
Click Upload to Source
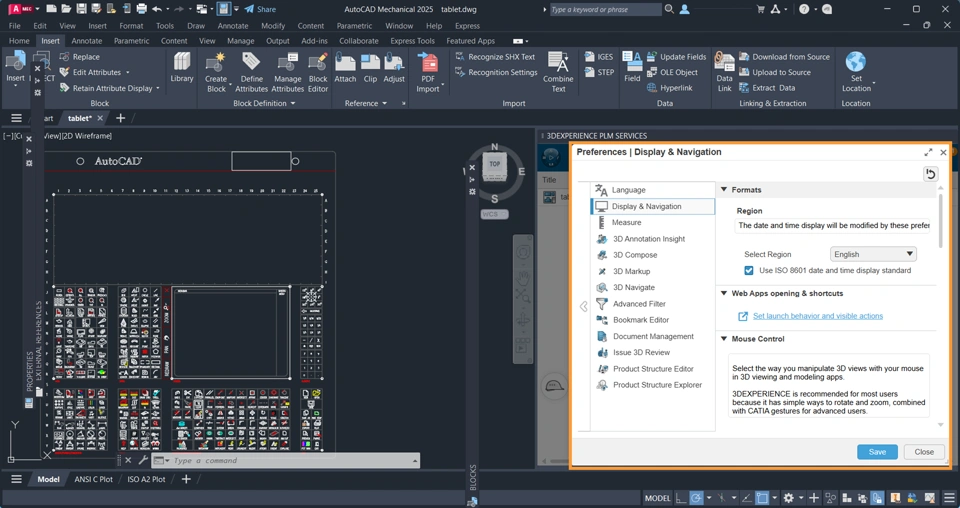click(x=774, y=72)
